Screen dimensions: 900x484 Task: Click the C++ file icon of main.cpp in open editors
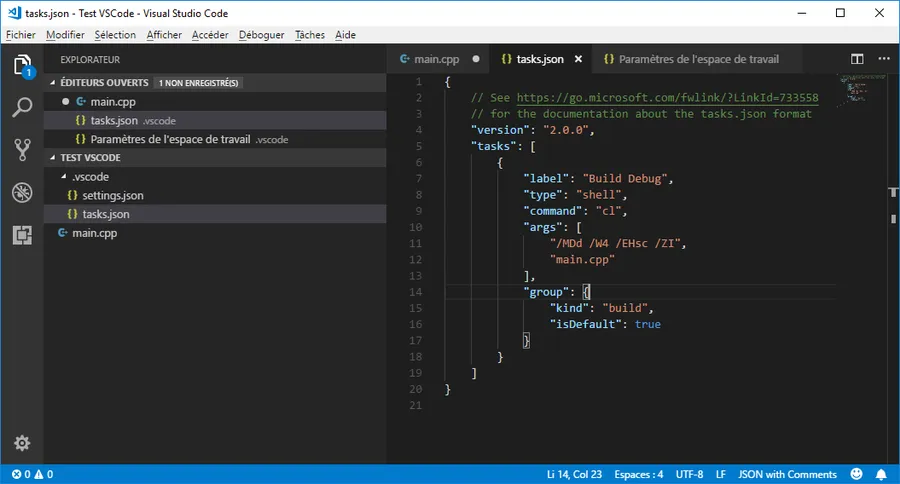[x=81, y=102]
